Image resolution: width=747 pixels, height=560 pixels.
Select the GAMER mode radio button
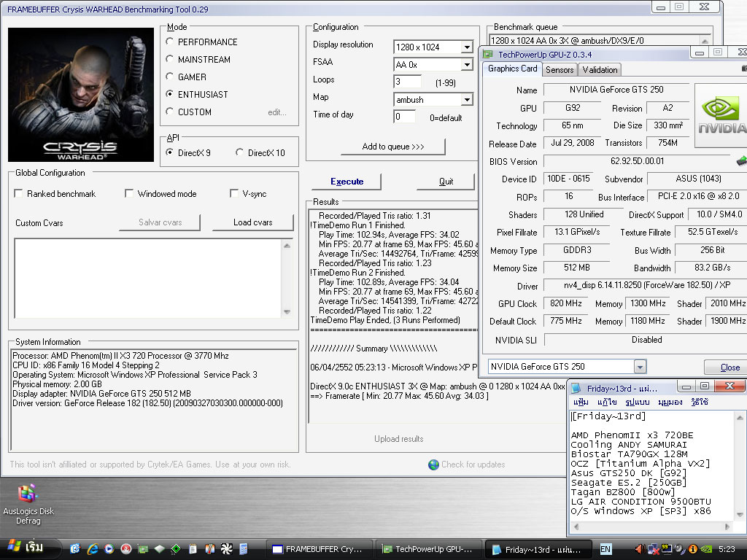click(170, 77)
